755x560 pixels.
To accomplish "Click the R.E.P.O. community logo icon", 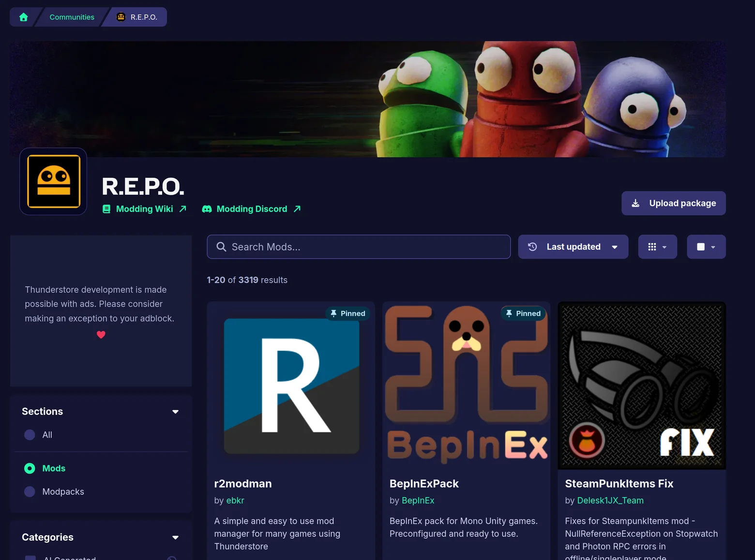I will (53, 181).
